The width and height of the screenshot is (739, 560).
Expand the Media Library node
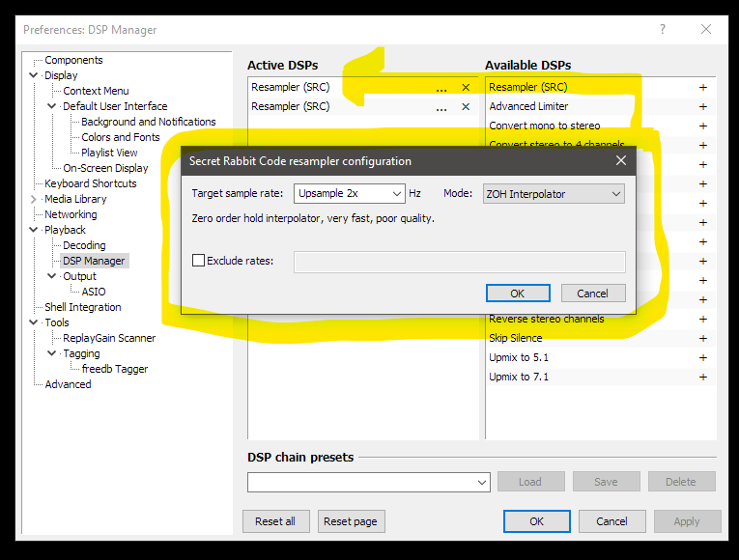tap(34, 199)
